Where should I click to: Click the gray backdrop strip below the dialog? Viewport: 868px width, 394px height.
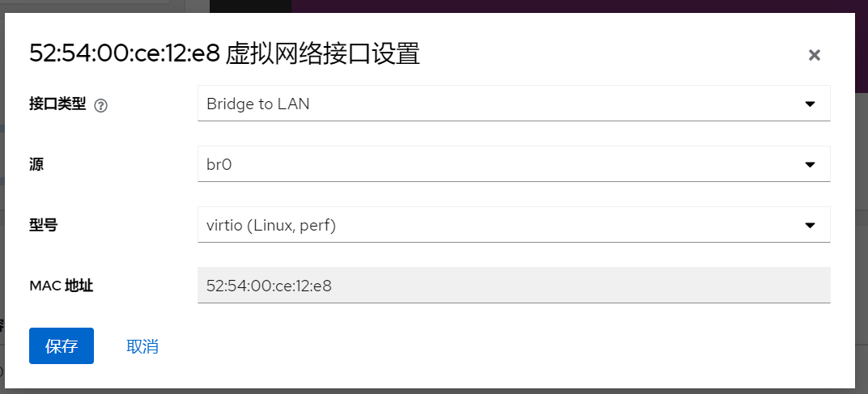pos(434,391)
